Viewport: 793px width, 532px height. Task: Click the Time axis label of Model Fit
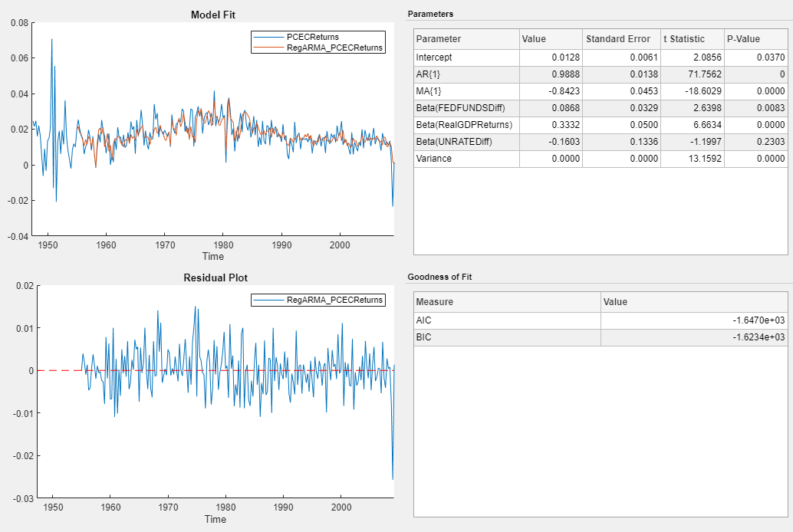point(213,256)
